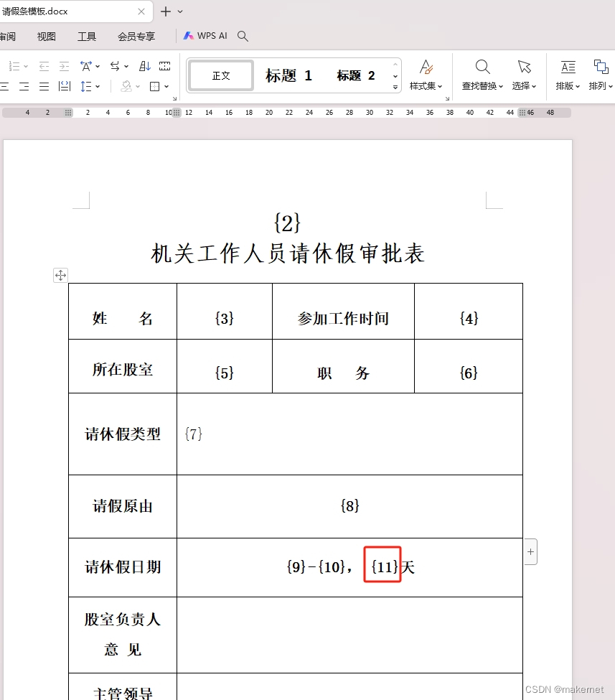This screenshot has width=615, height=700.
Task: Open the 查找替换 dropdown label
Action: (482, 85)
